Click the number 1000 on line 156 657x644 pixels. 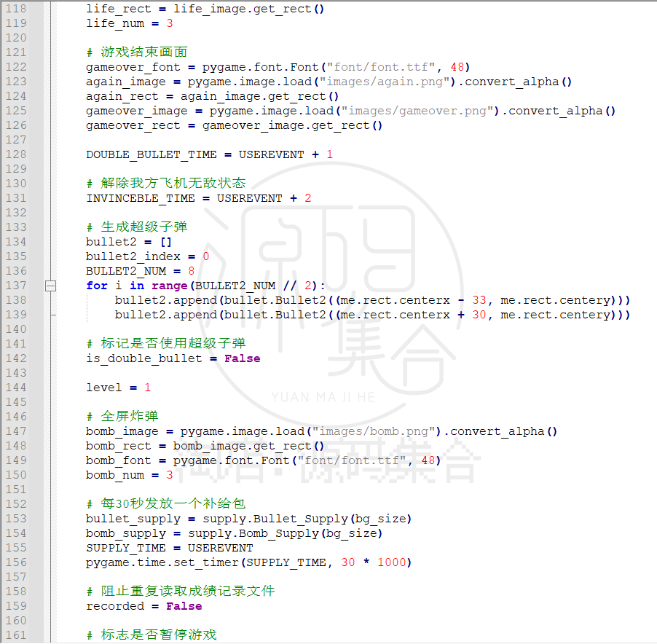[x=392, y=562]
